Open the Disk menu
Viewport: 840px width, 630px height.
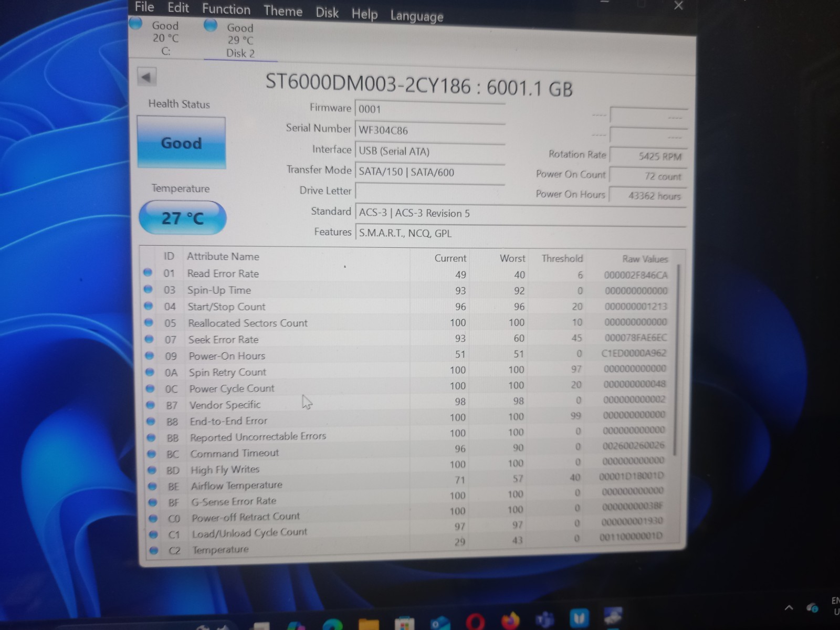tap(327, 13)
